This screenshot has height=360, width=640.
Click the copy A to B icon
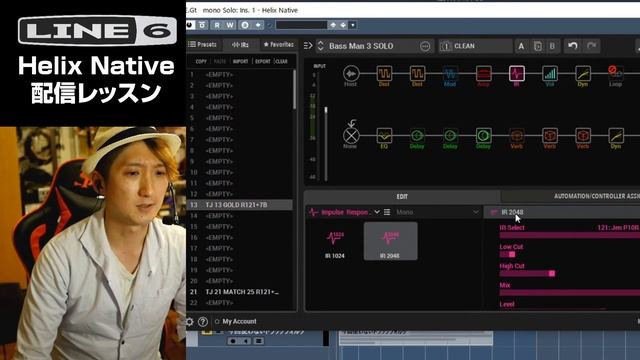[x=538, y=46]
